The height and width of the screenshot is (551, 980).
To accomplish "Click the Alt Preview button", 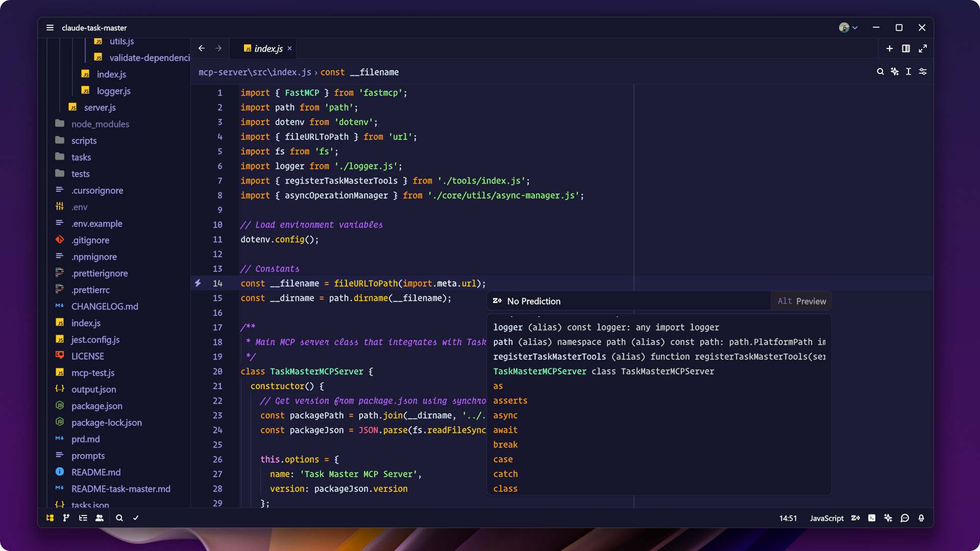I will (801, 301).
